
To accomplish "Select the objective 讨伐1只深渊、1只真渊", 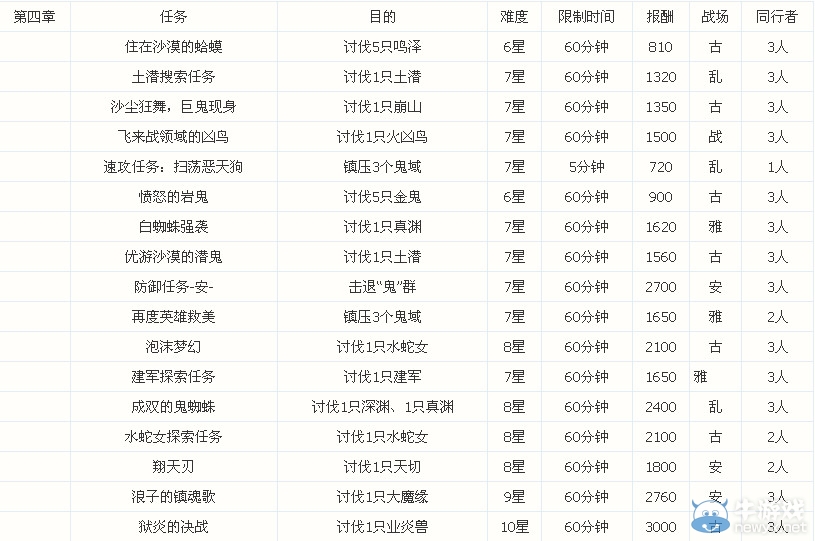I will [382, 406].
